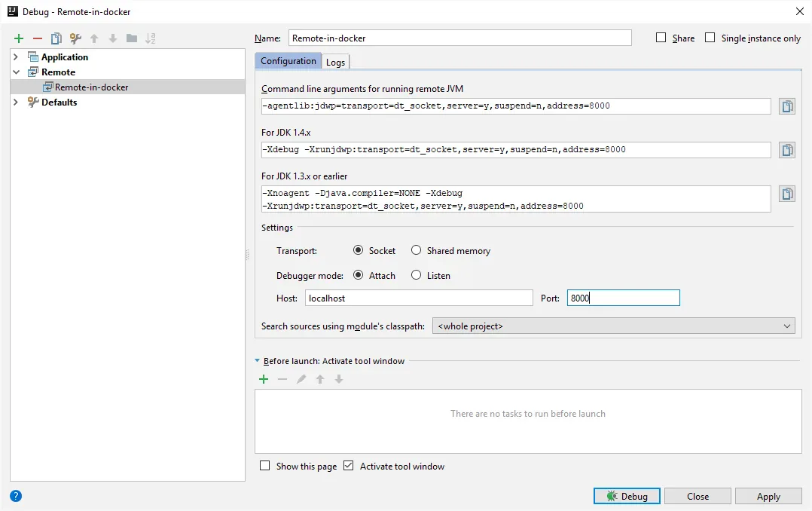Switch to the Configuration tab
The width and height of the screenshot is (812, 511).
tap(288, 61)
